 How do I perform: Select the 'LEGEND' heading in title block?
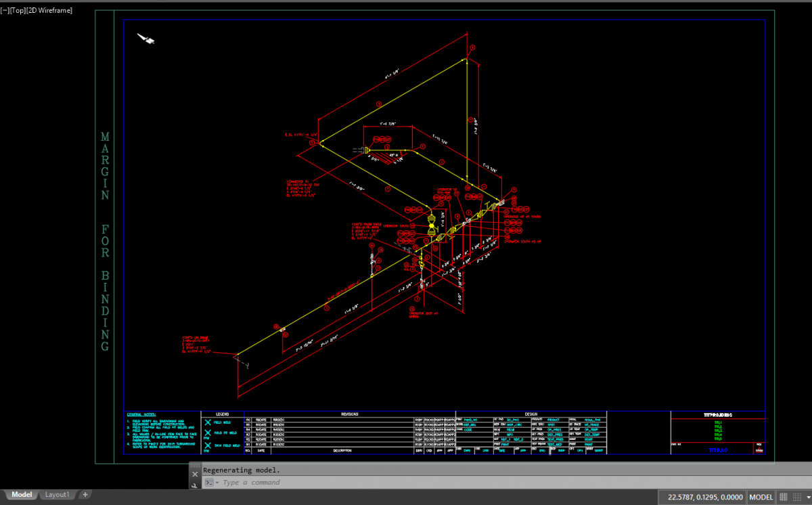coord(222,414)
